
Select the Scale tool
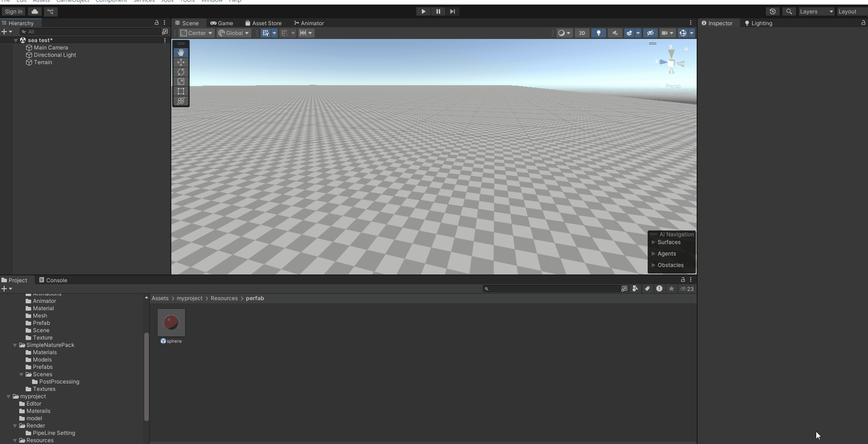pos(181,82)
